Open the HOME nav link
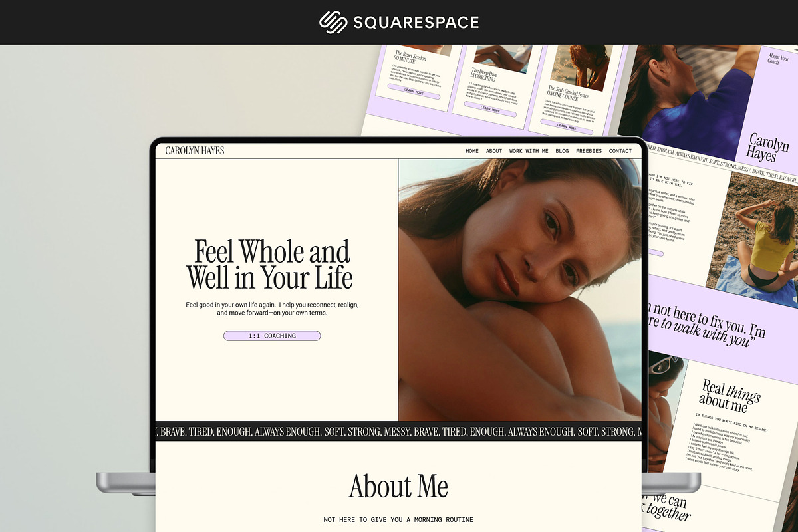This screenshot has width=798, height=532. [x=472, y=151]
